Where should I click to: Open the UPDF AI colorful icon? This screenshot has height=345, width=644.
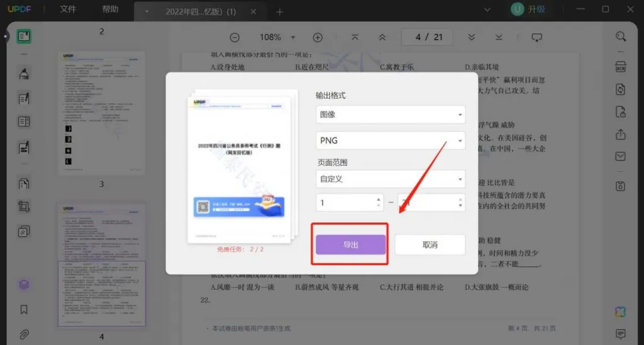621,312
